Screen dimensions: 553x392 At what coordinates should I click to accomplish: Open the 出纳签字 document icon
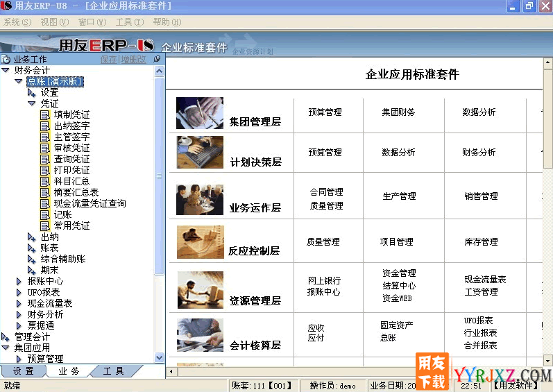tap(45, 126)
